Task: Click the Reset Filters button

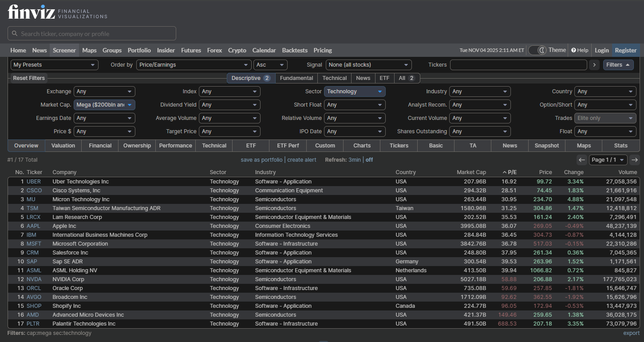Action: (x=29, y=78)
